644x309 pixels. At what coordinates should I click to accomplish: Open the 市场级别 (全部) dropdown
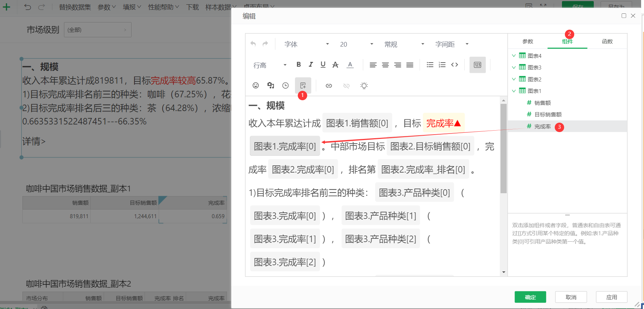98,30
